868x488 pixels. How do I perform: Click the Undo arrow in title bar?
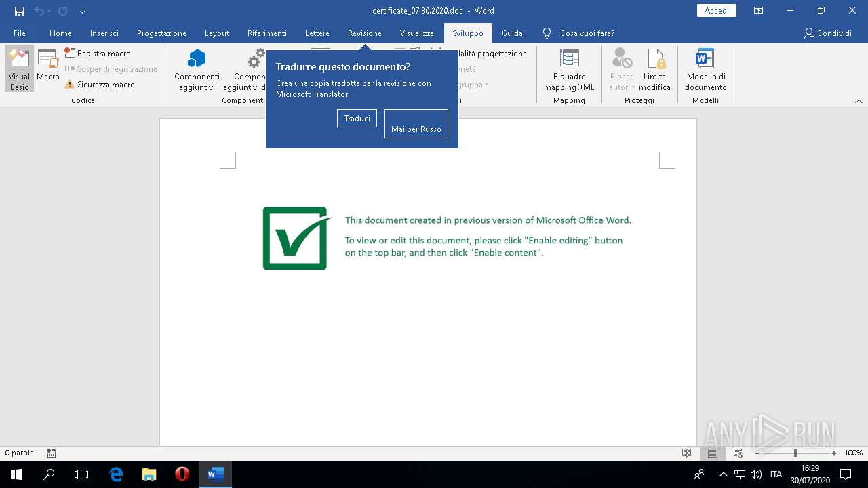[39, 11]
